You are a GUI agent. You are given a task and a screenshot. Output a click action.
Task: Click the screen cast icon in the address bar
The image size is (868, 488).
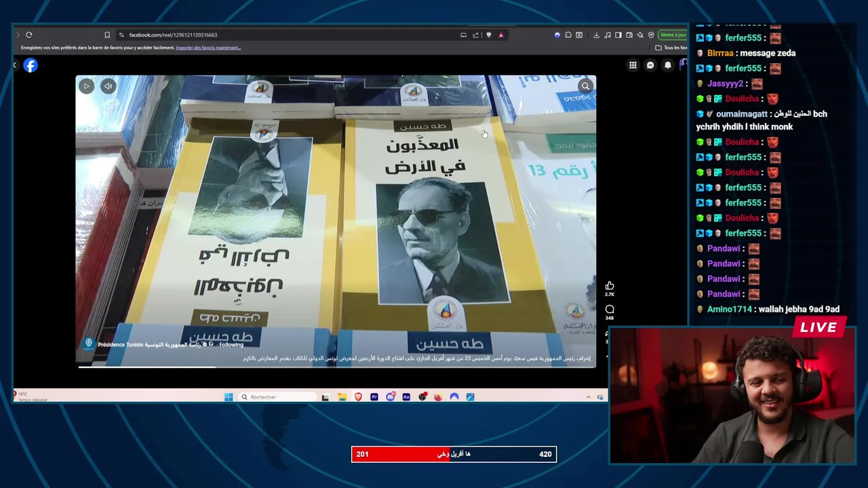pyautogui.click(x=463, y=35)
